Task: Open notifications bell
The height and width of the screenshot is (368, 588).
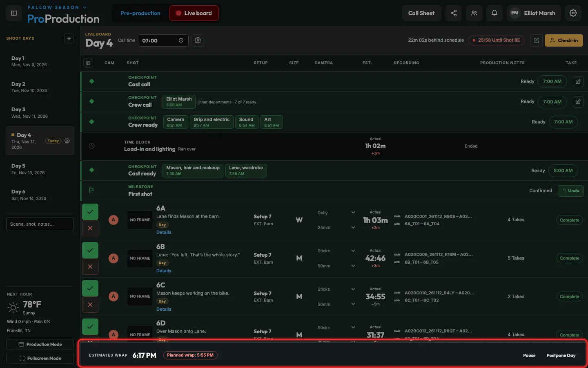Action: [494, 13]
